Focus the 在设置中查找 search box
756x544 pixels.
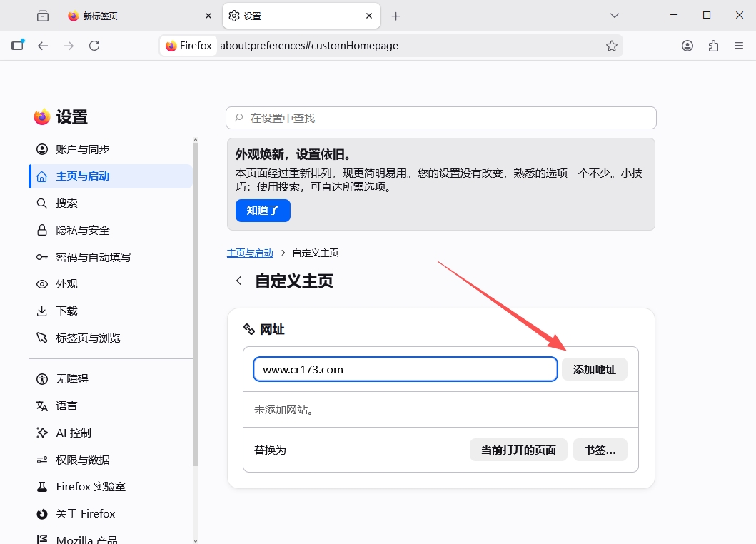tap(440, 119)
